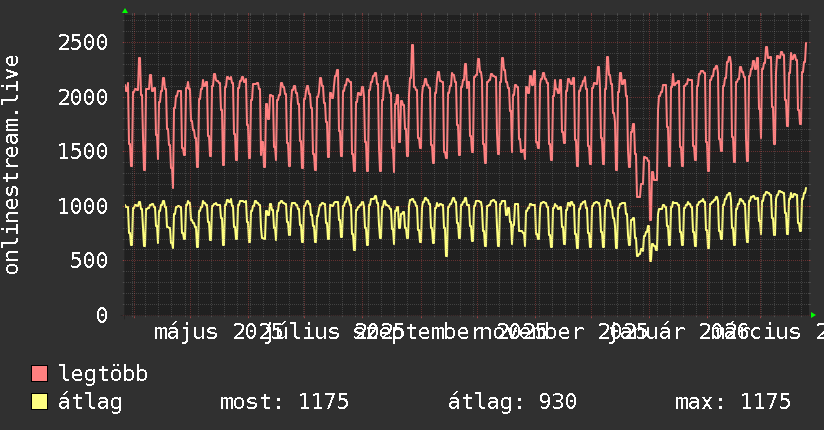Click the 1000 Y-axis label
The image size is (824, 430).
[x=83, y=206]
